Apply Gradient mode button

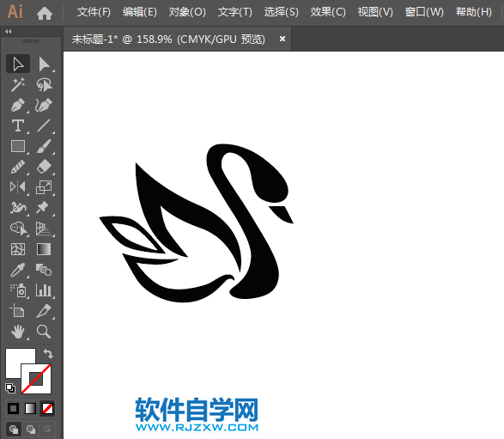pyautogui.click(x=31, y=409)
